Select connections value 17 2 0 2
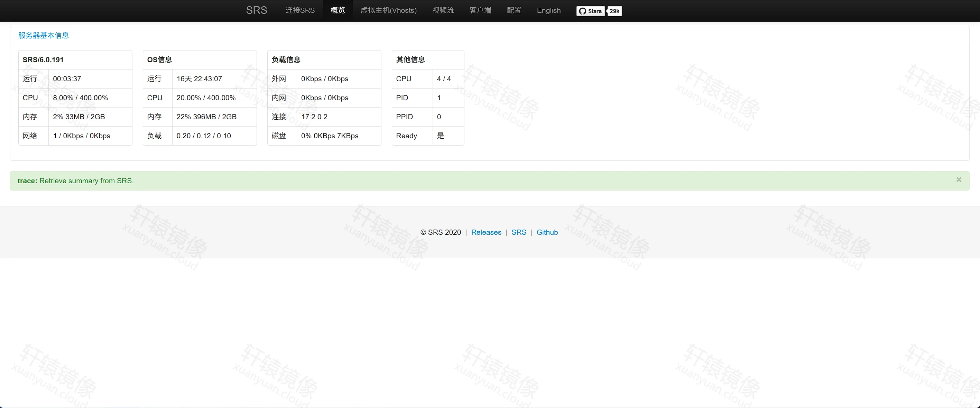This screenshot has height=408, width=980. (x=314, y=117)
